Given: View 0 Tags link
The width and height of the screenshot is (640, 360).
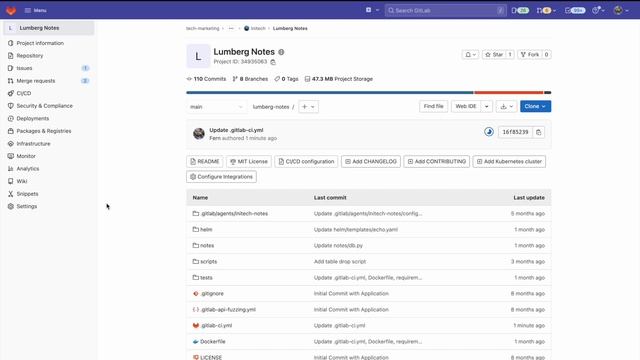Looking at the screenshot, I should tap(286, 79).
